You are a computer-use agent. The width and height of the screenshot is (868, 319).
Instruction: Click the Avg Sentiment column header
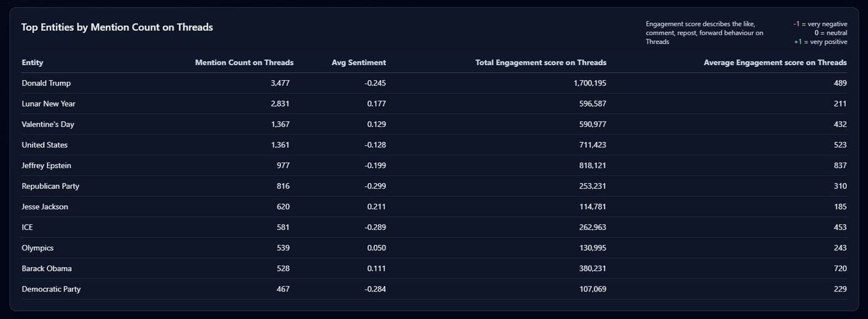tap(359, 63)
